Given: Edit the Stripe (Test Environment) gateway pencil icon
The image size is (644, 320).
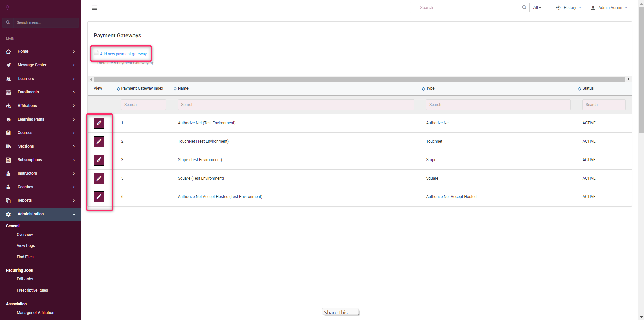Looking at the screenshot, I should coord(99,160).
